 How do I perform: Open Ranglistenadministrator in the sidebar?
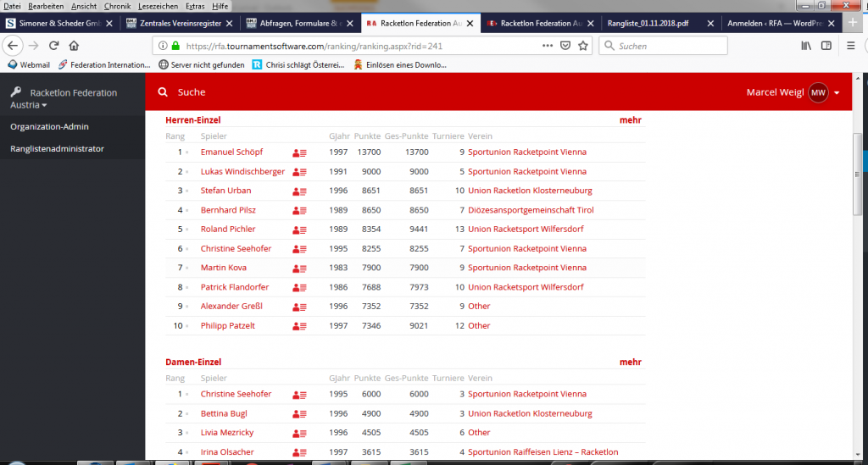pyautogui.click(x=57, y=149)
